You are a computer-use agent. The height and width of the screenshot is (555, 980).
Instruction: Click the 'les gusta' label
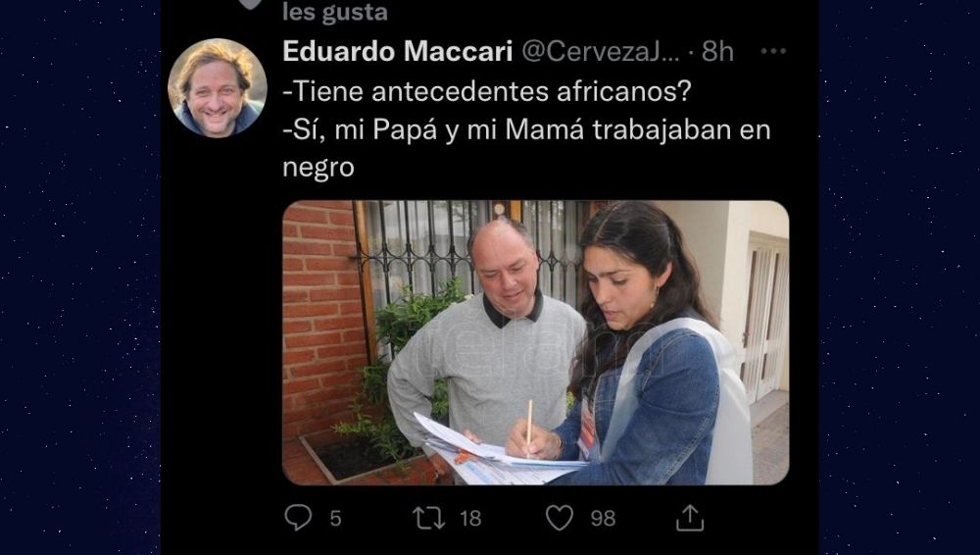coord(335,12)
